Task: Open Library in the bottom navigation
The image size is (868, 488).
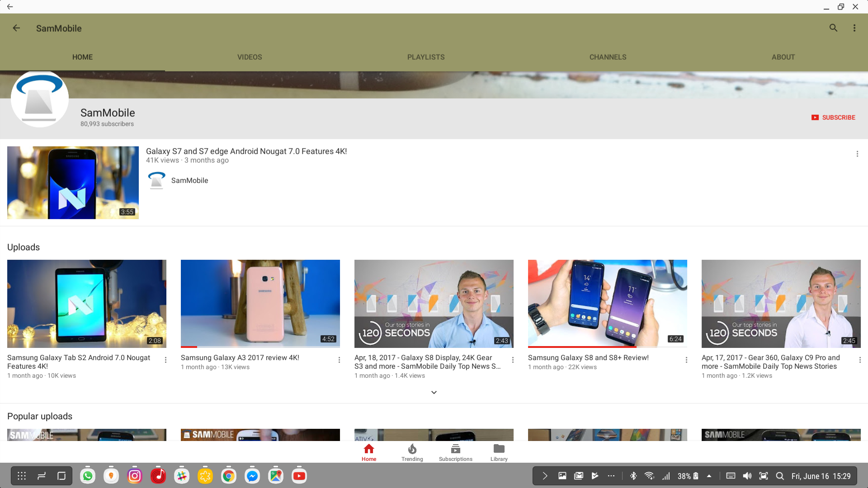Action: 499,452
